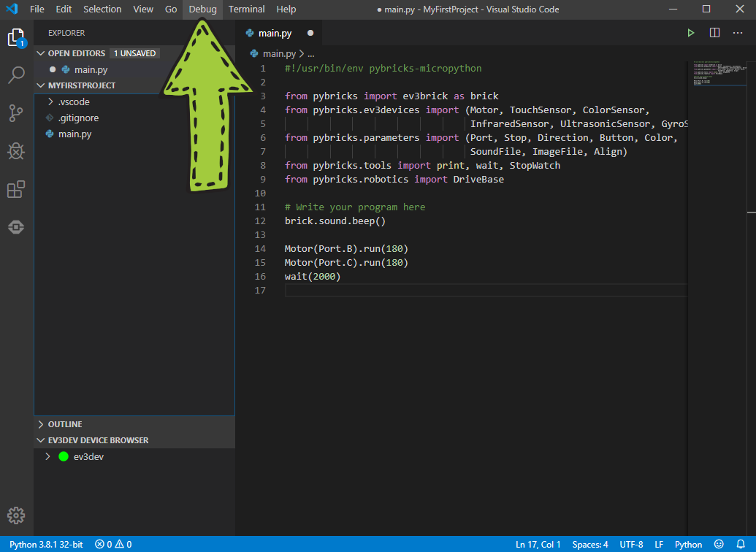The height and width of the screenshot is (552, 756).
Task: Click the errors count icon in status bar
Action: [x=99, y=544]
